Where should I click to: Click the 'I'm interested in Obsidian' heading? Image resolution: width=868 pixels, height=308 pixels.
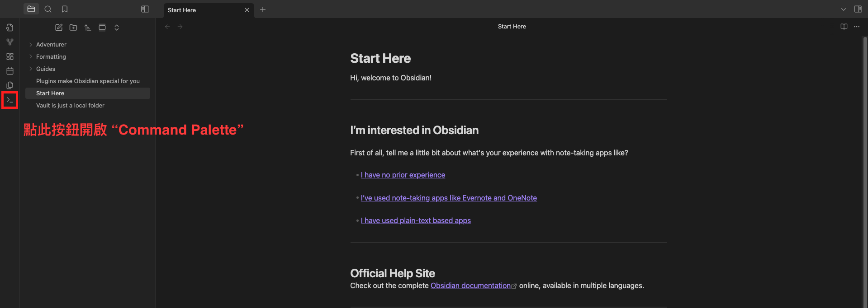point(414,130)
